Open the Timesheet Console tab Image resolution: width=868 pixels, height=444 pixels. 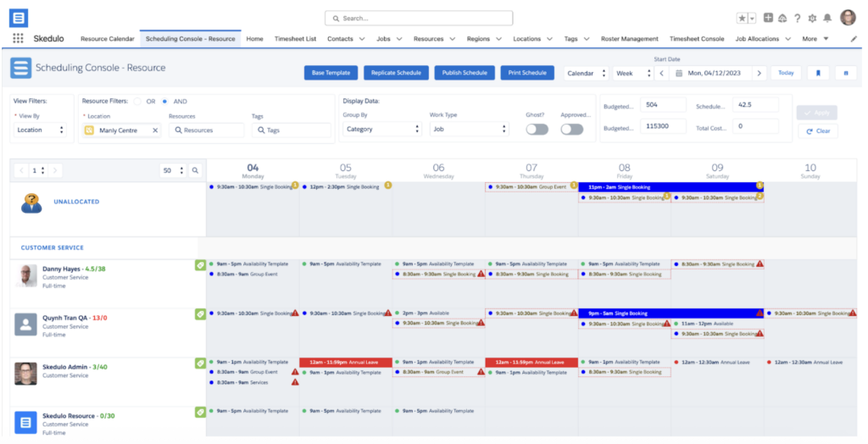[697, 39]
